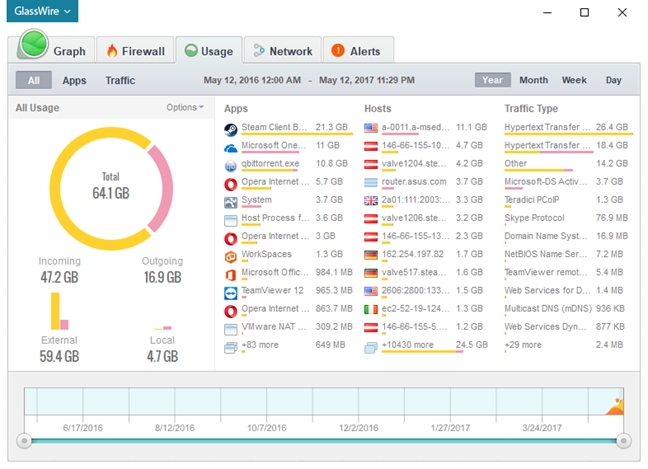
Task: Click the router.asus.com host name
Action: point(414,181)
